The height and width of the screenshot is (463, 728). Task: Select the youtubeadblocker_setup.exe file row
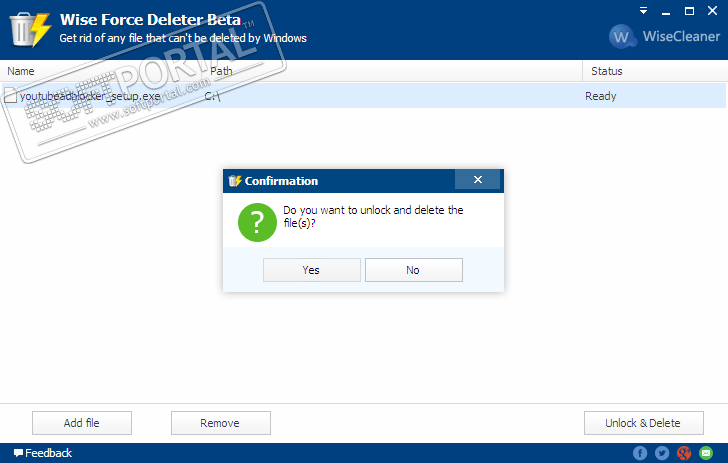363,96
